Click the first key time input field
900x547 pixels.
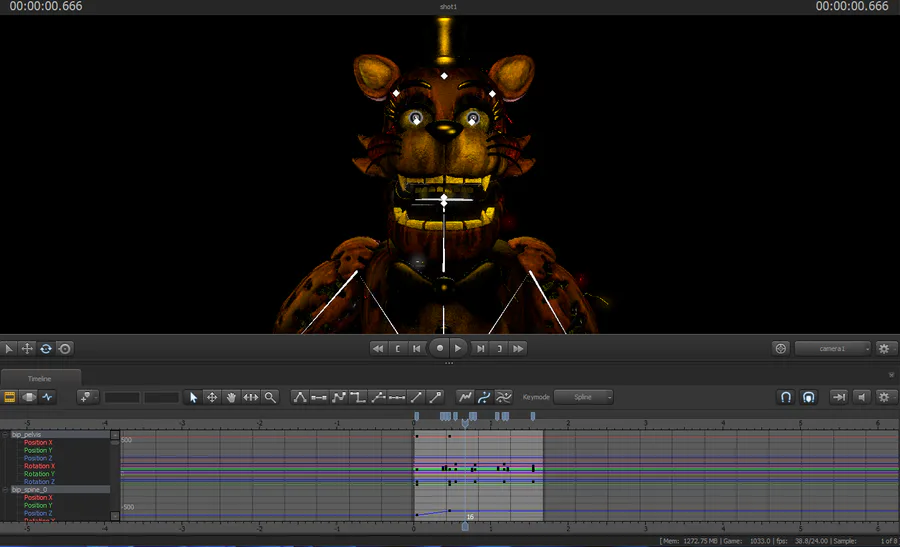point(122,397)
